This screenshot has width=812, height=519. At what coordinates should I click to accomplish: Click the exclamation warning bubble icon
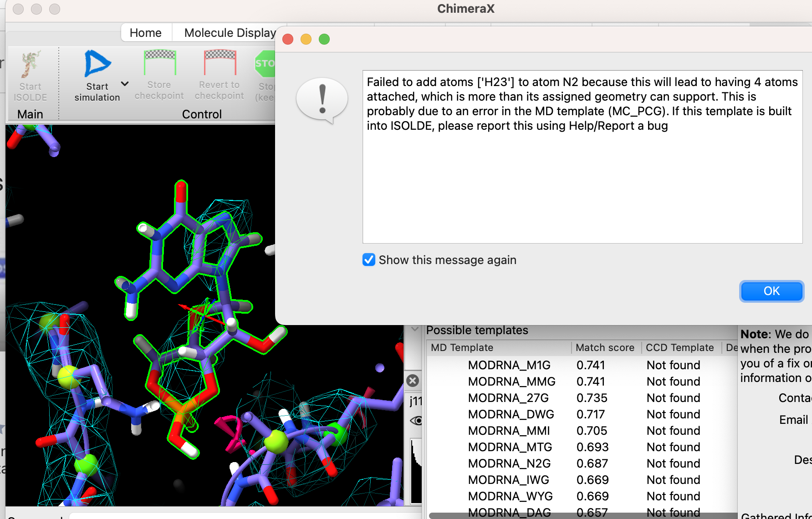[x=322, y=100]
